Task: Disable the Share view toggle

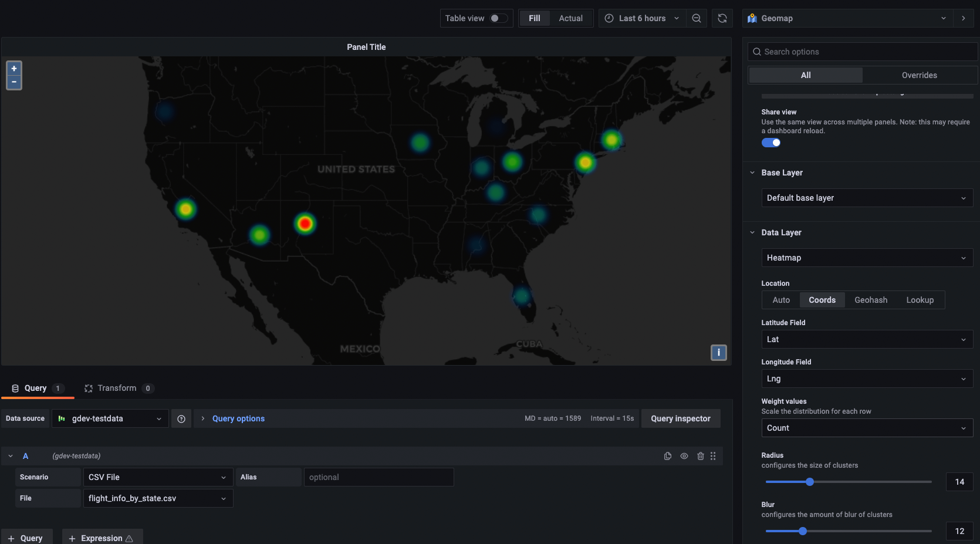Action: coord(771,143)
